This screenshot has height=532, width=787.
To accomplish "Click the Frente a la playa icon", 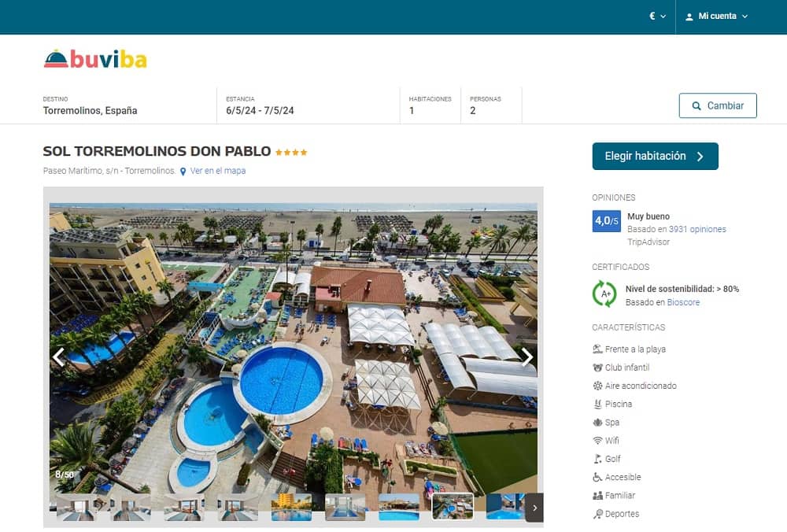I will tap(597, 349).
